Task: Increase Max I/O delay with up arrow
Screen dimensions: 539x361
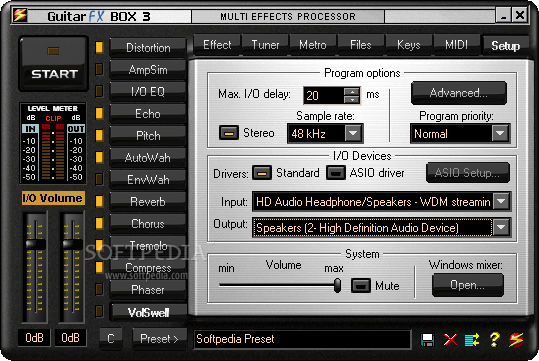Action: (352, 92)
